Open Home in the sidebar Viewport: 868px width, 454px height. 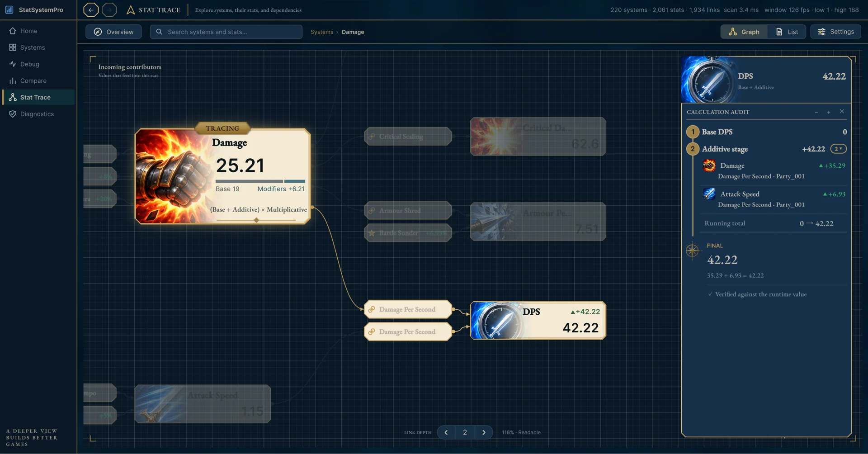(38, 31)
